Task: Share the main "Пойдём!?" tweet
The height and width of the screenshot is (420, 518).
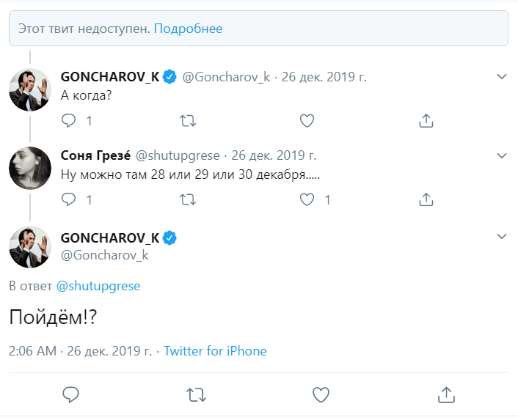Action: click(445, 395)
